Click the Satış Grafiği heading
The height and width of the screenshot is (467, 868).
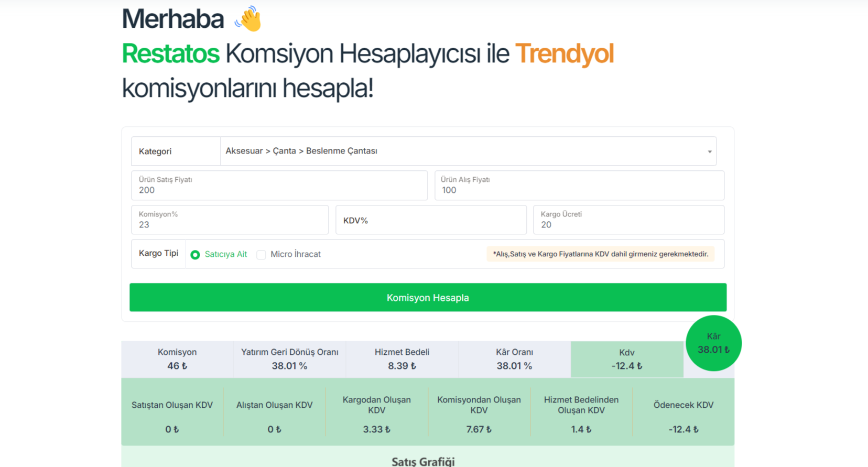[423, 461]
